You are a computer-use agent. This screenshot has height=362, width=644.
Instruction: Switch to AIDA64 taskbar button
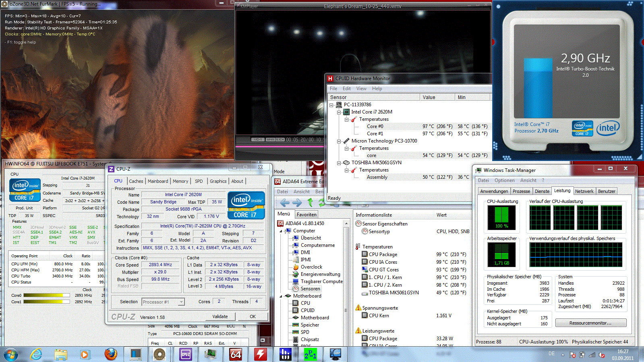(x=236, y=354)
